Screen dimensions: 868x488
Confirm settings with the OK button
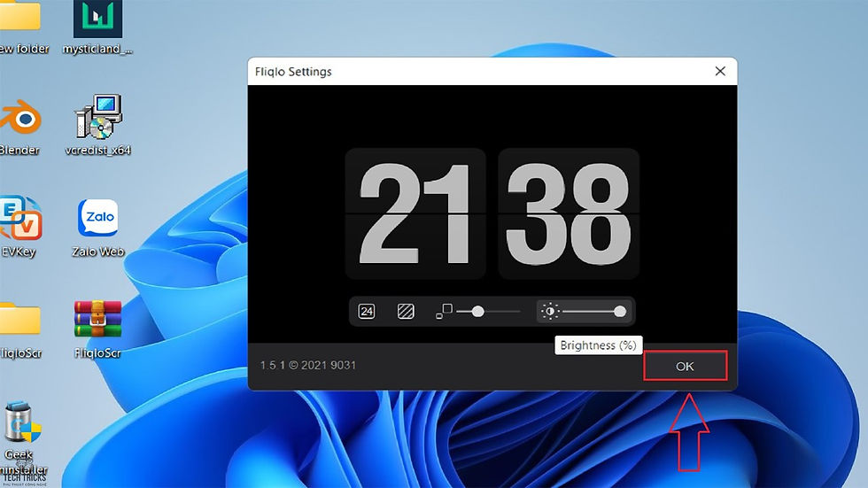[686, 366]
